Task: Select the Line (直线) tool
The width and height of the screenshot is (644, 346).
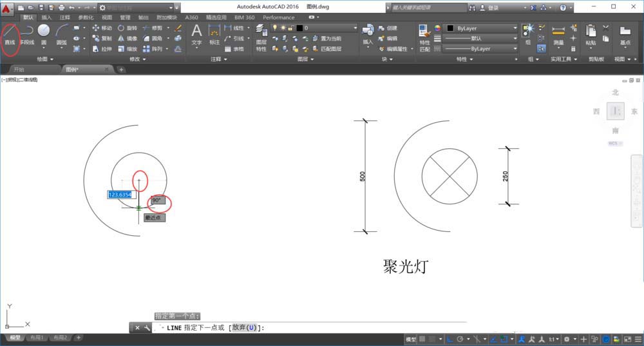Action: [10, 34]
